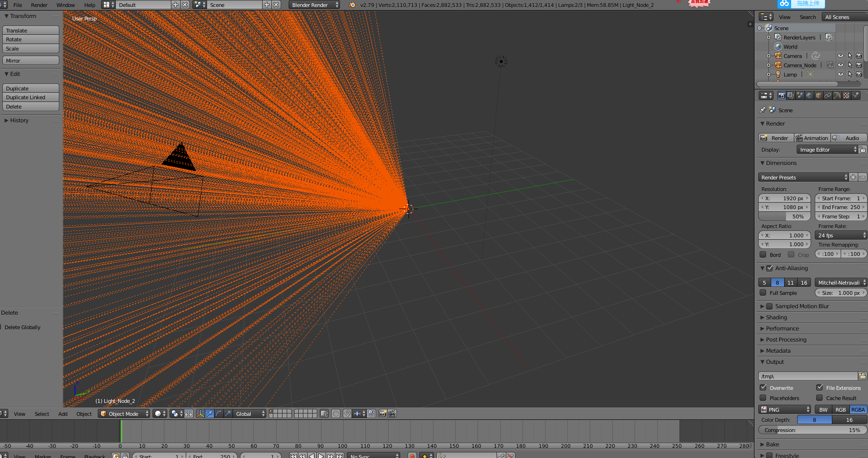Select the translate manipulator arrow icon
The image size is (868, 458).
click(209, 413)
